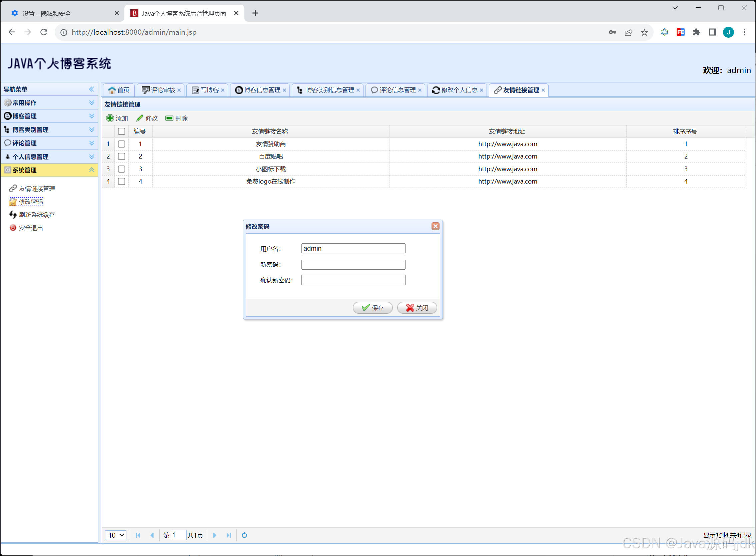Check the checkbox beside 免费logo在线制作
The image size is (756, 556).
coord(121,182)
